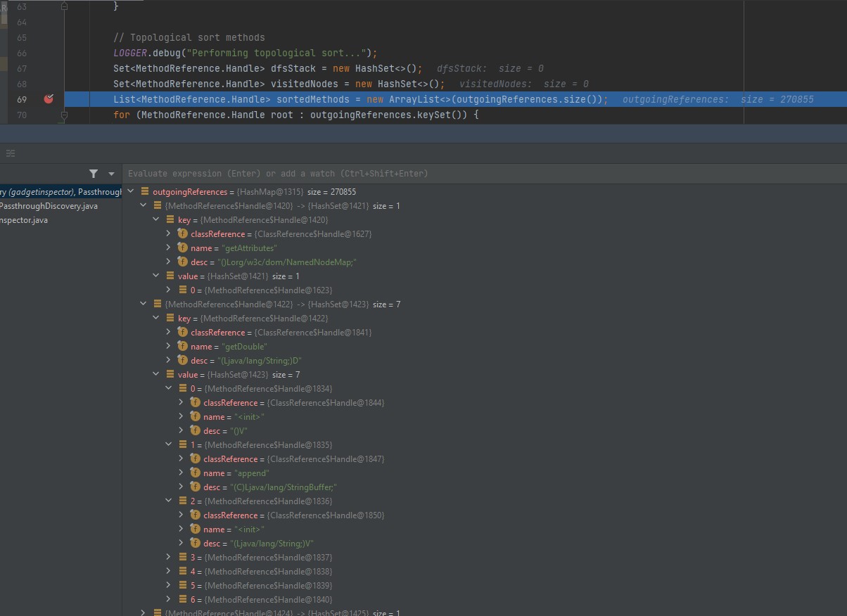Viewport: 847px width, 616px height.
Task: Collapse the Handle@1422 -> HashSet@1423 entry
Action: tap(144, 304)
